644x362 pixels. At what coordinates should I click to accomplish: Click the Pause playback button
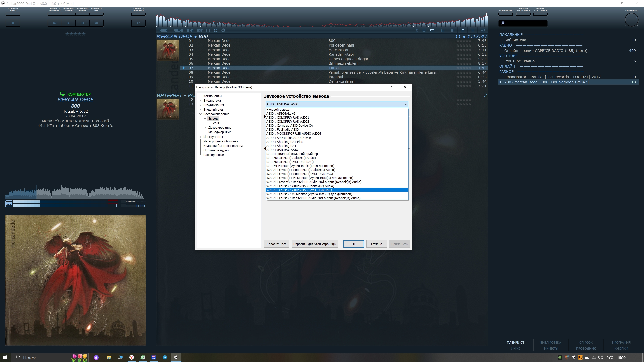82,23
